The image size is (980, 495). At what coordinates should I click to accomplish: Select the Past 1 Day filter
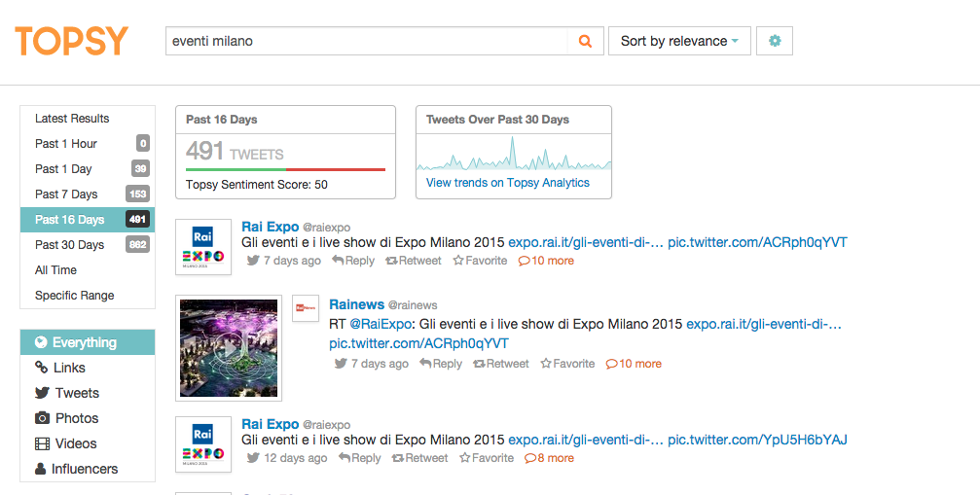click(x=88, y=169)
